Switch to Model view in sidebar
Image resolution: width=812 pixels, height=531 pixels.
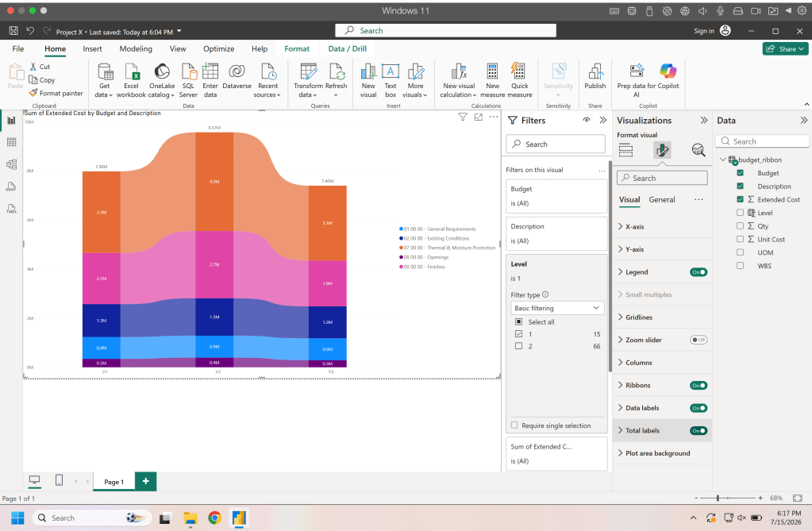(x=11, y=164)
